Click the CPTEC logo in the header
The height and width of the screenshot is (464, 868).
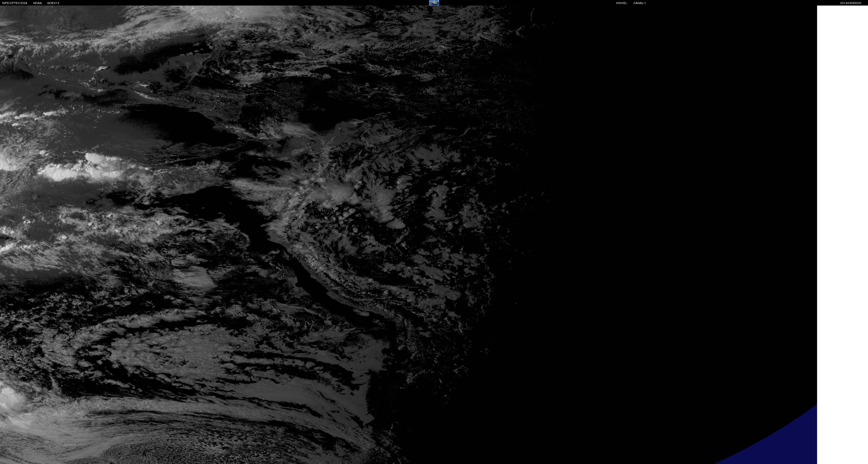coord(434,3)
